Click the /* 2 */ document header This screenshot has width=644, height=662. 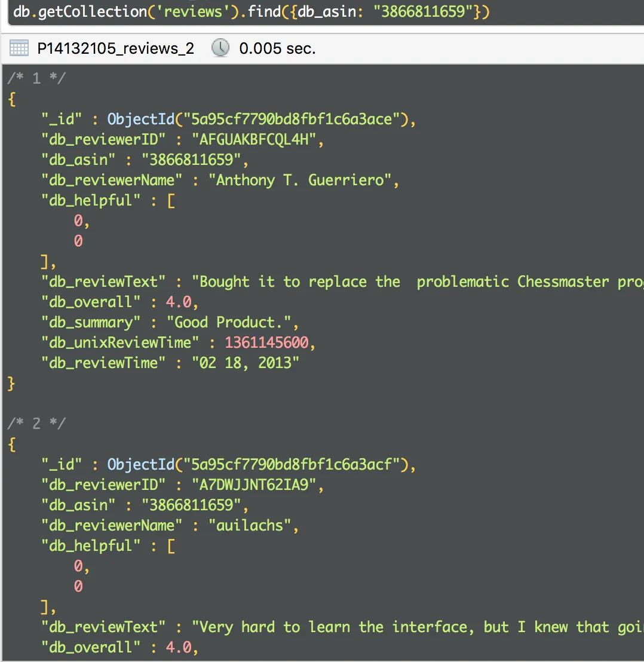pyautogui.click(x=36, y=424)
